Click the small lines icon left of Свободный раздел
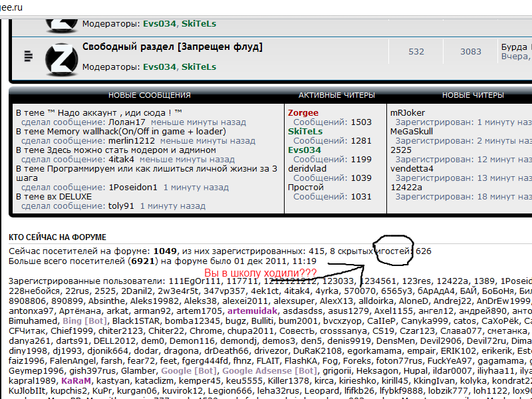Screen dimensions: 532x399 (29, 56)
